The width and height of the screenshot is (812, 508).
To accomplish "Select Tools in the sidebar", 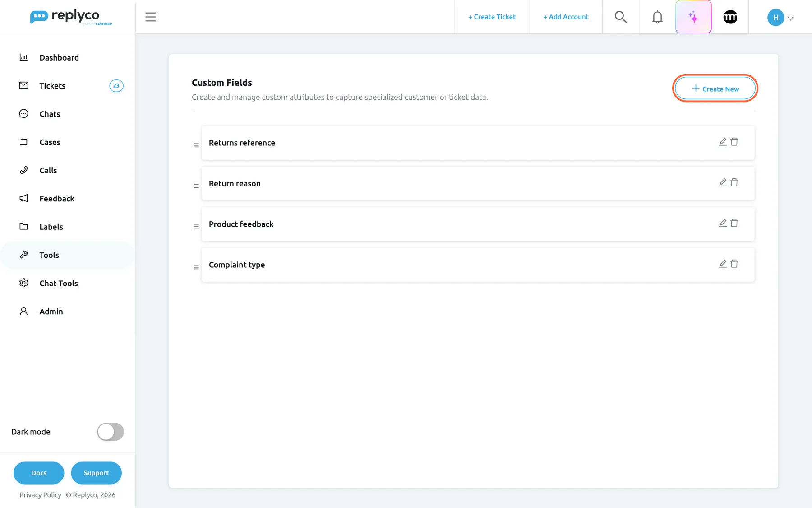I will tap(68, 255).
